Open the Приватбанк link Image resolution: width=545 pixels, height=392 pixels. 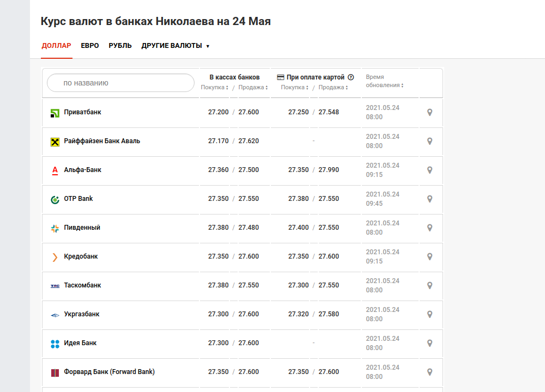pos(82,112)
